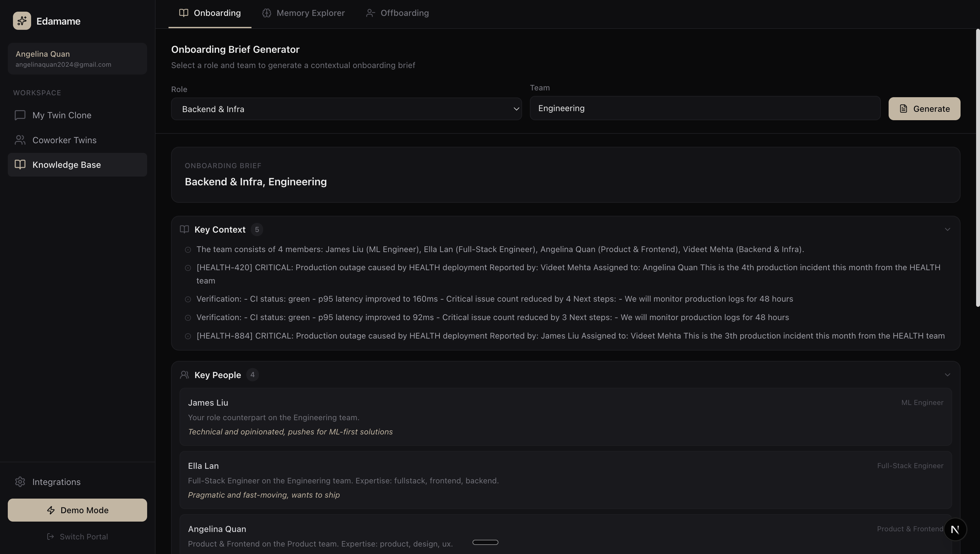Click the vertical page scrollbar

click(x=977, y=167)
